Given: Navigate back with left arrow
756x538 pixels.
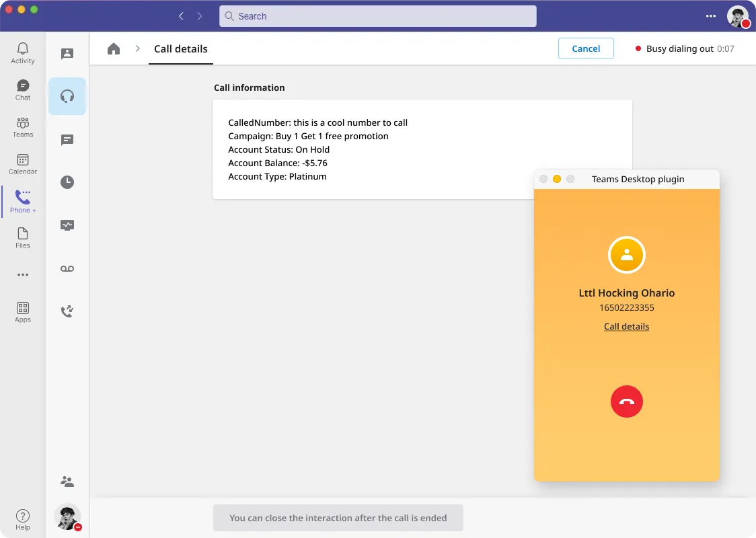Looking at the screenshot, I should pyautogui.click(x=182, y=16).
